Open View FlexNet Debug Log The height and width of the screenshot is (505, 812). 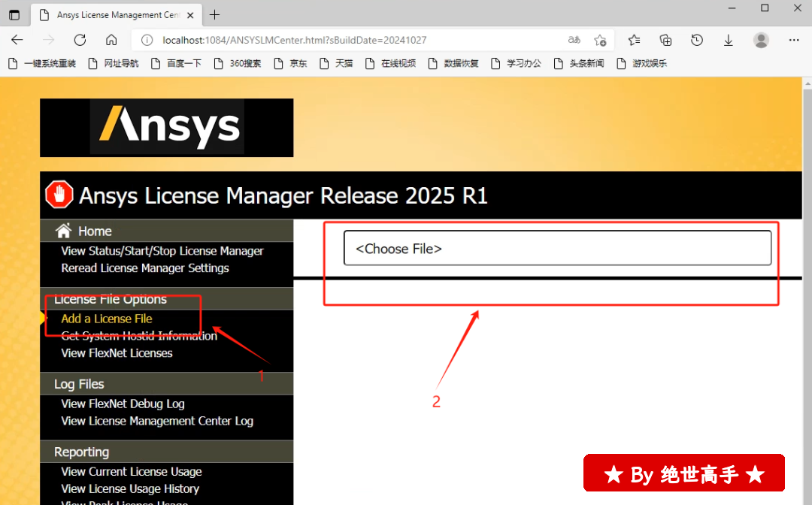123,404
